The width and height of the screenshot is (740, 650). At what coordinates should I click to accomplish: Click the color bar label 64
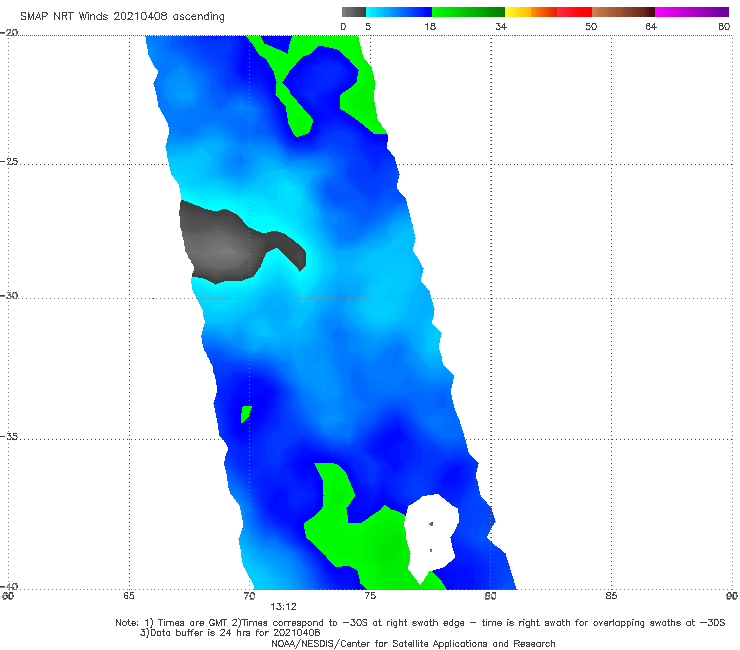click(651, 27)
